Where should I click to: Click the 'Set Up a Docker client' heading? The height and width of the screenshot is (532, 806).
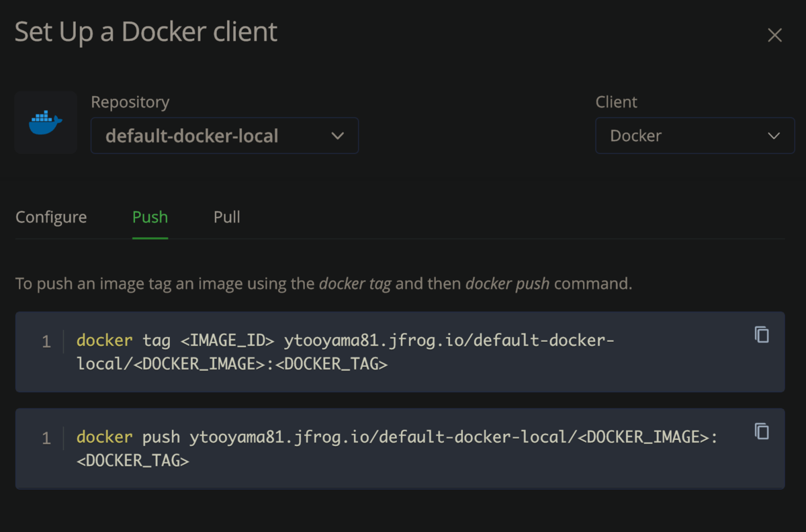(x=146, y=32)
